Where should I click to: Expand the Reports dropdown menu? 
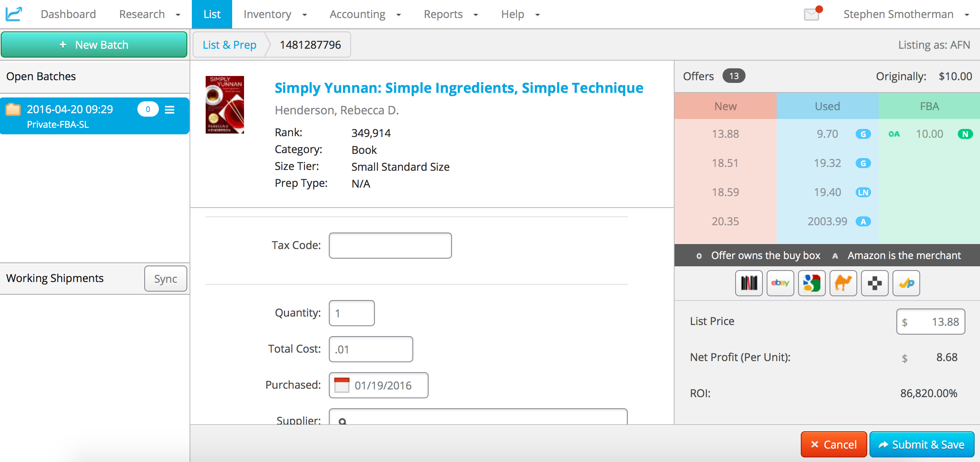click(451, 14)
